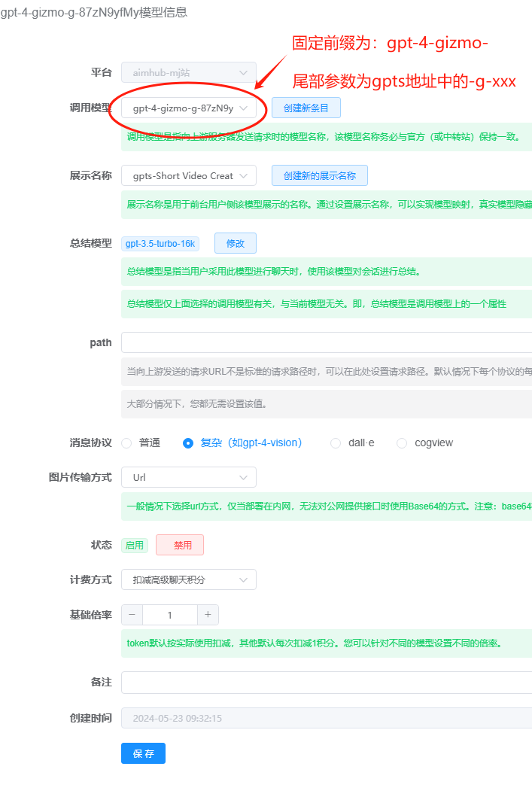Viewport: 532px width, 809px height.
Task: Open the 平台 aimhub-mj站 dropdown
Action: coord(188,72)
